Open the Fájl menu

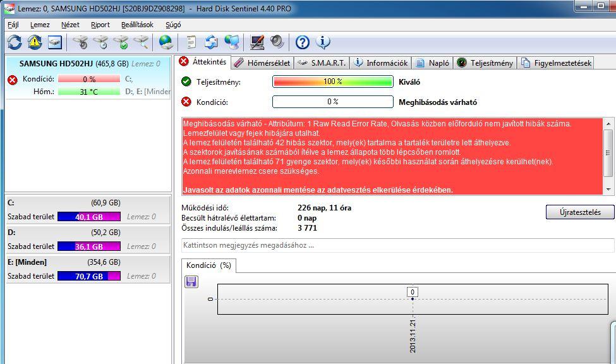pyautogui.click(x=13, y=25)
